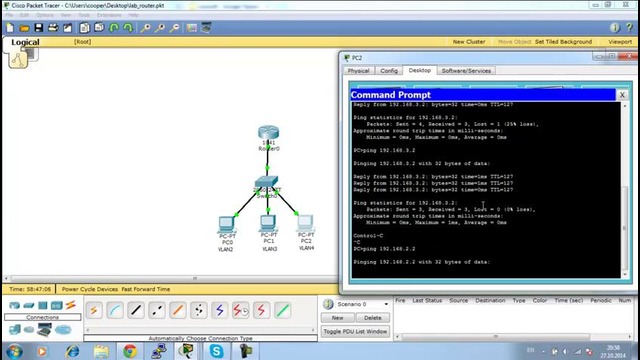Click the Logical workspace tab
Viewport: 640px width, 360px height.
point(25,42)
